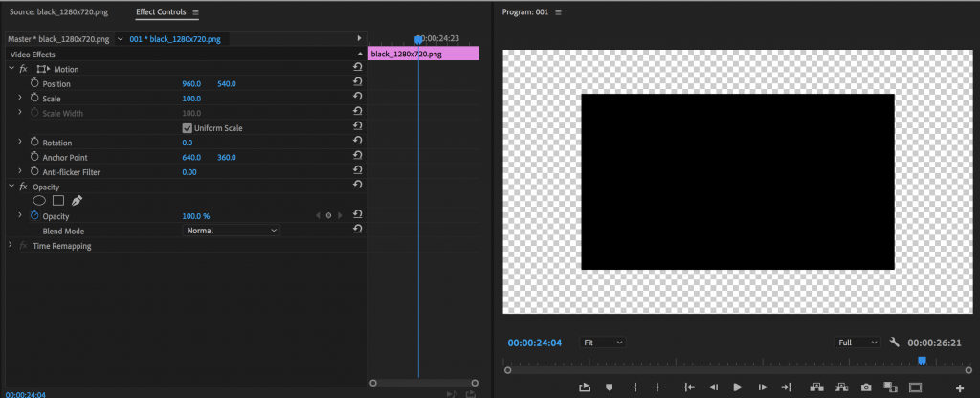Toggle animation stopwatch for Position
The width and height of the screenshot is (980, 398).
tap(34, 83)
